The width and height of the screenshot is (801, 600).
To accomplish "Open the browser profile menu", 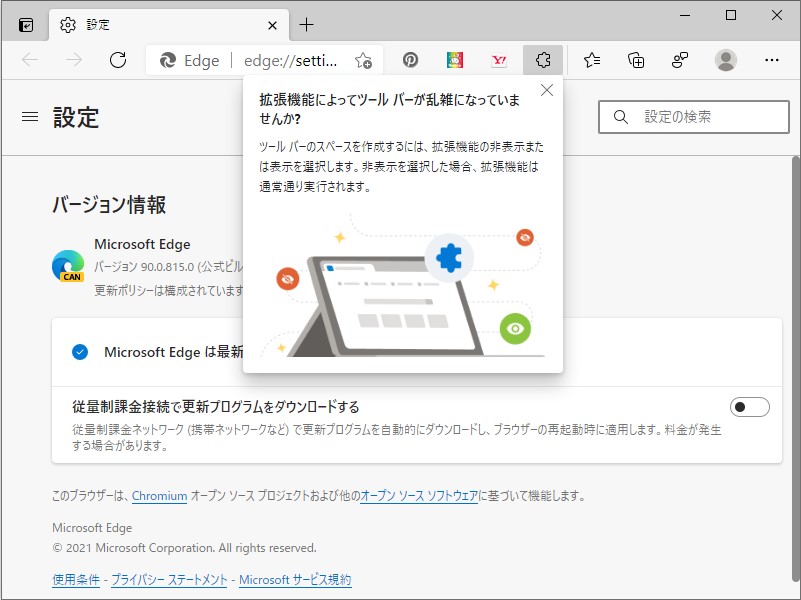I will (725, 60).
